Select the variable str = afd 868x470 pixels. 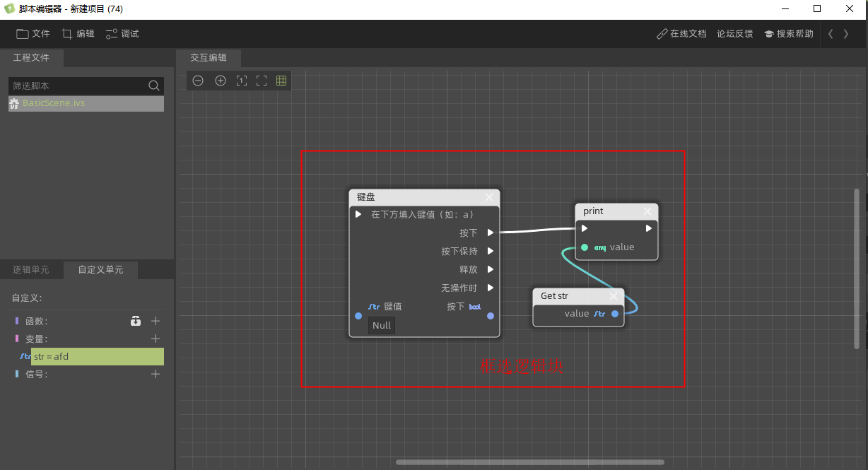(98, 356)
